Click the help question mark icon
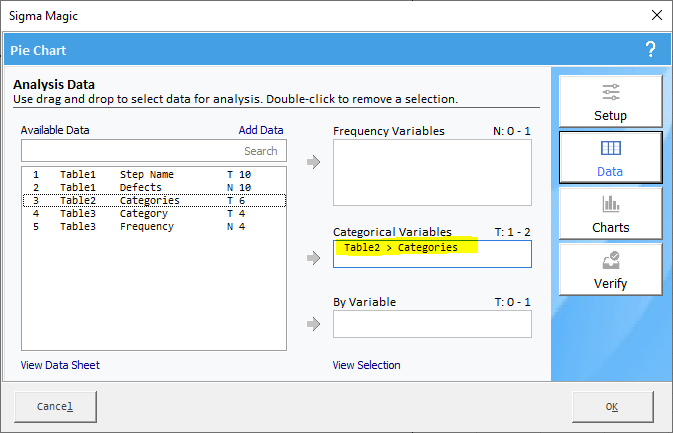The width and height of the screenshot is (673, 433). (651, 50)
